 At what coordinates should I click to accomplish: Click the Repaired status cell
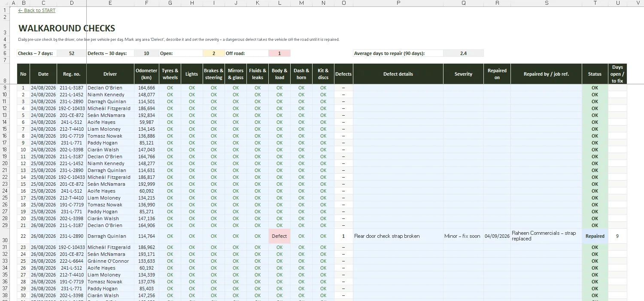595,236
